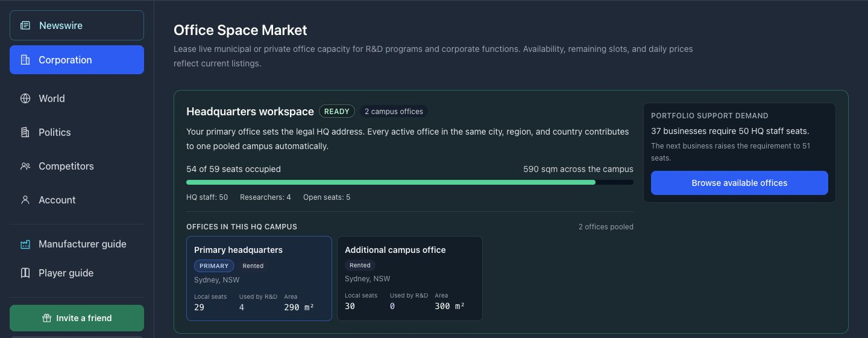
Task: Click the seat occupancy progress bar
Action: coord(410,182)
